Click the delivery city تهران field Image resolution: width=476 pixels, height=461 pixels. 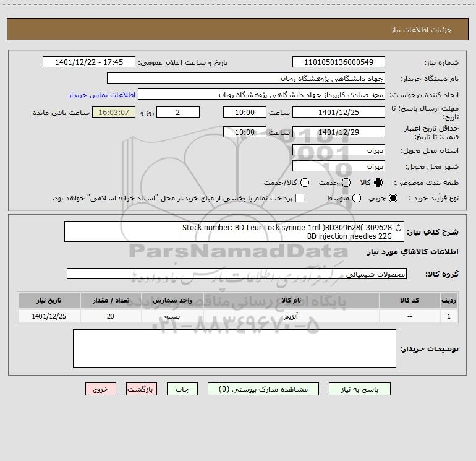coord(339,166)
